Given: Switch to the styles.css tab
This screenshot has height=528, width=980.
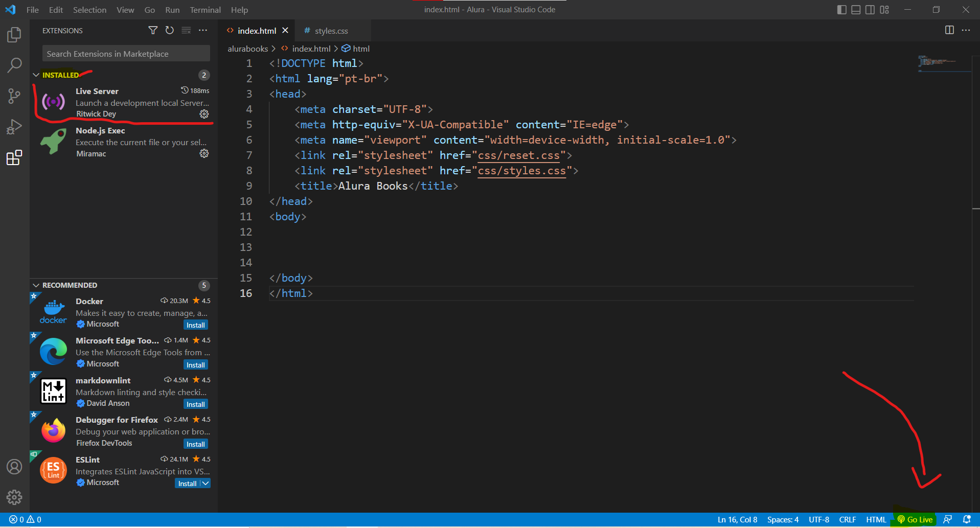Looking at the screenshot, I should click(x=331, y=31).
